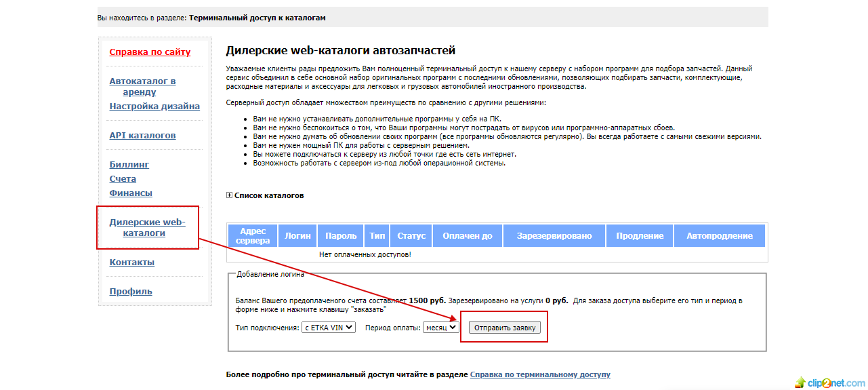Viewport: 868px width, 390px height.
Task: Open the Контакты page
Action: coord(131,262)
